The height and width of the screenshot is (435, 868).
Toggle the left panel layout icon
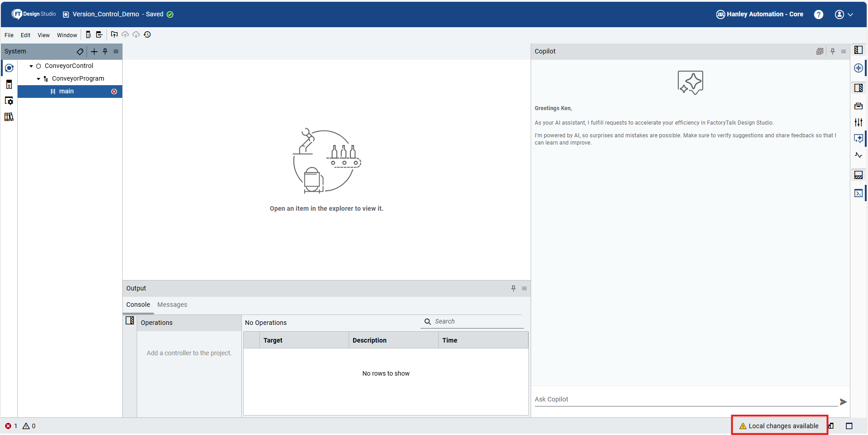858,50
